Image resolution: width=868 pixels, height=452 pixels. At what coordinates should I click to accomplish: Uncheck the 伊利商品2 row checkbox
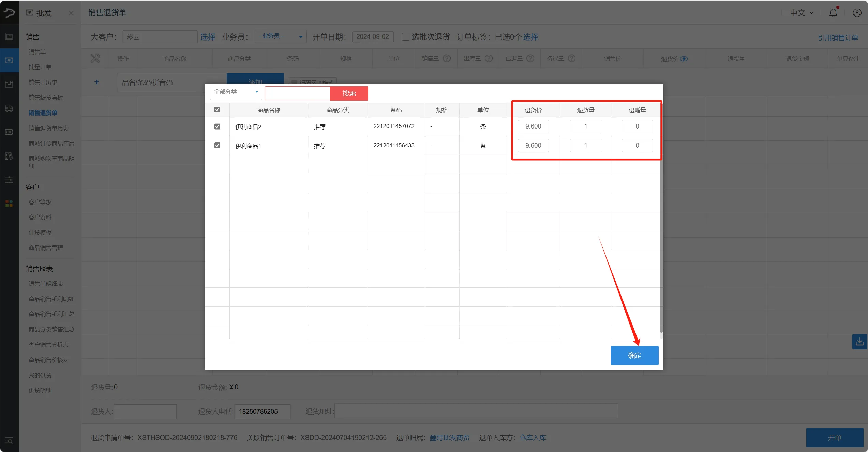point(217,126)
